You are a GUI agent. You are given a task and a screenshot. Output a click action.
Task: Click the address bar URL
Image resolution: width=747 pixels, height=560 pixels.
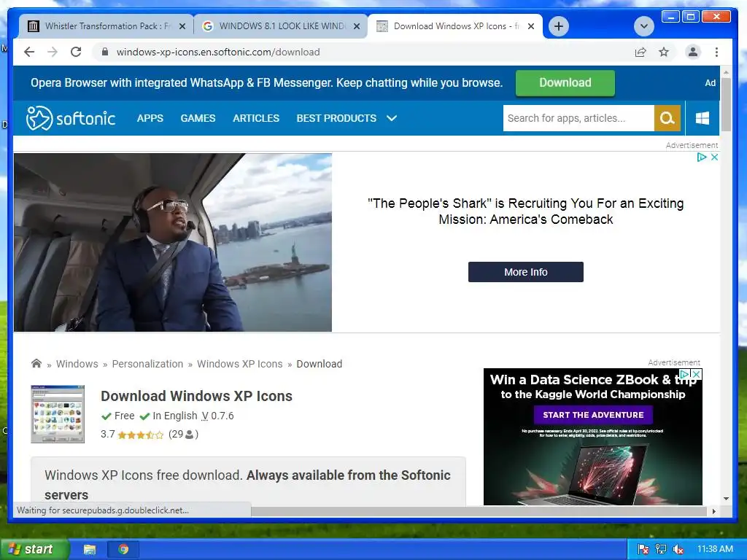[218, 52]
